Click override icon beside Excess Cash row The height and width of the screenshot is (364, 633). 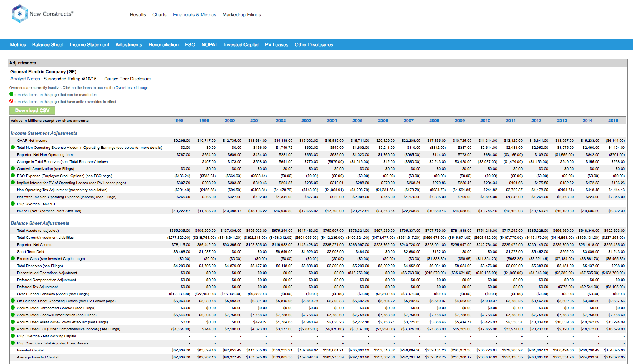tap(13, 258)
